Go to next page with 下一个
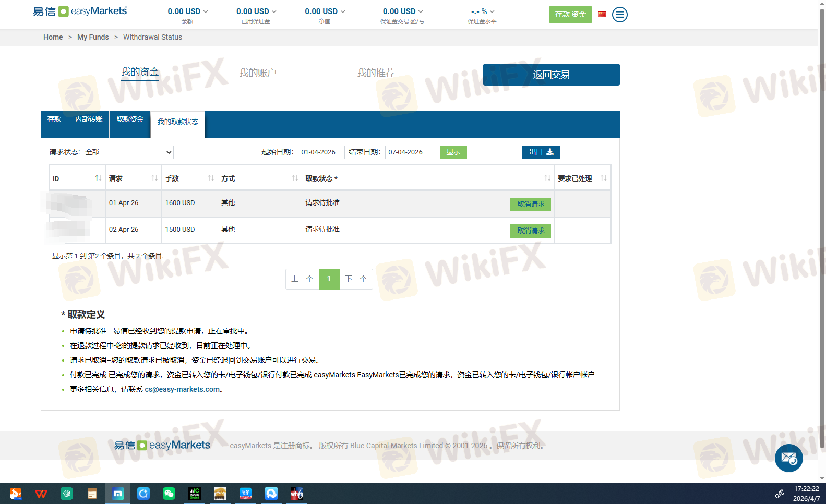The image size is (826, 504). click(356, 279)
